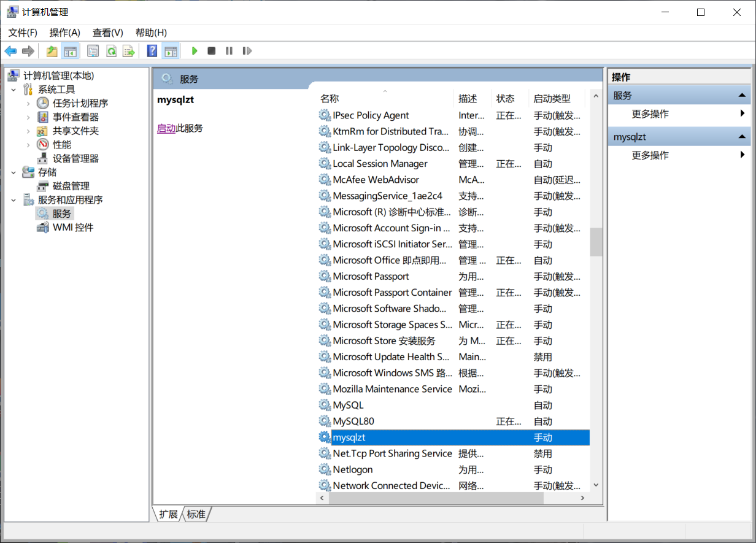The height and width of the screenshot is (543, 756).
Task: Click the 任务计划程序 clock icon
Action: [x=43, y=103]
